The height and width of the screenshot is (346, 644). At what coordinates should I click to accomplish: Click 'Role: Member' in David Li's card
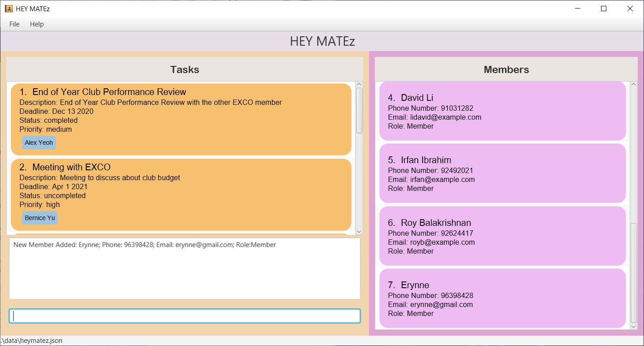[411, 126]
